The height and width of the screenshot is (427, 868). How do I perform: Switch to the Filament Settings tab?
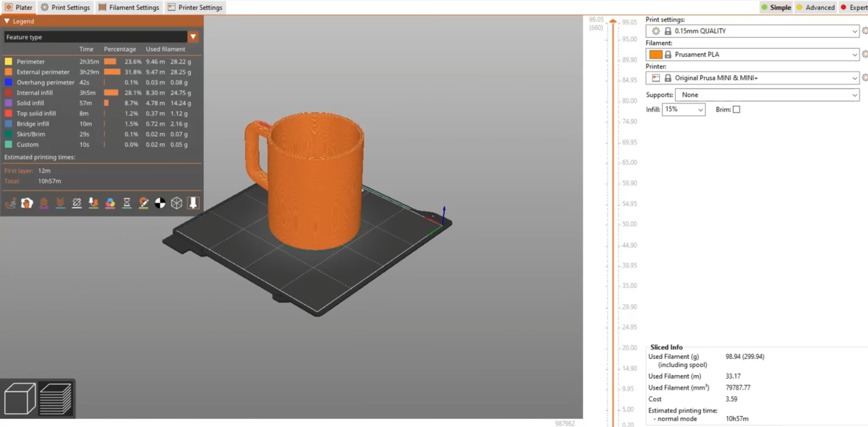(129, 8)
